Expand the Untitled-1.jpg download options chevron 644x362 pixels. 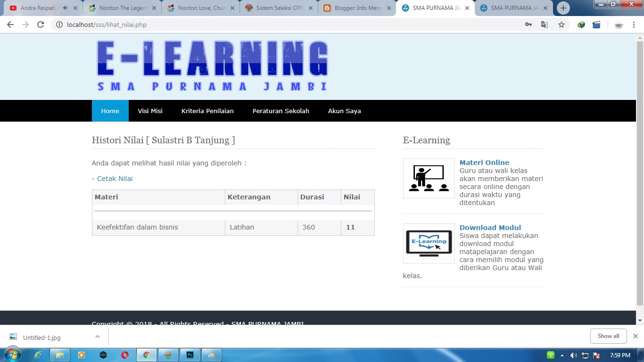[x=98, y=337]
